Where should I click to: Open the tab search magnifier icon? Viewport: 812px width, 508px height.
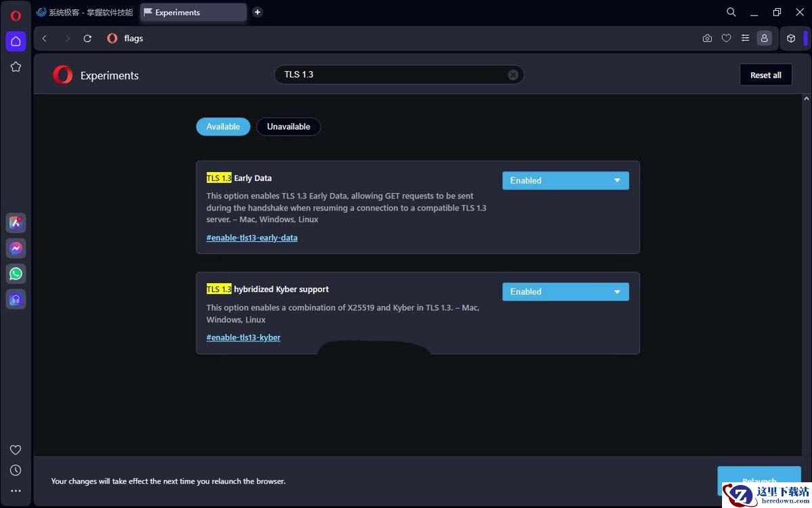(x=731, y=12)
